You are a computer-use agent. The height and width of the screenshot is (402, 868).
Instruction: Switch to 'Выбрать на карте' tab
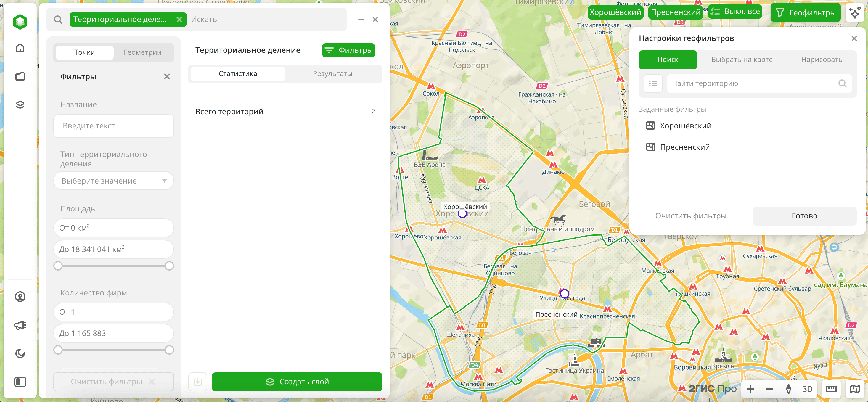click(742, 60)
